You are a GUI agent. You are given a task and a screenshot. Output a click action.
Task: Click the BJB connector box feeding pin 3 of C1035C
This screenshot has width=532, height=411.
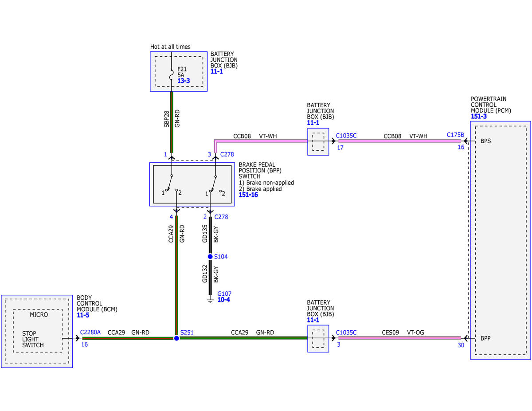[318, 339]
